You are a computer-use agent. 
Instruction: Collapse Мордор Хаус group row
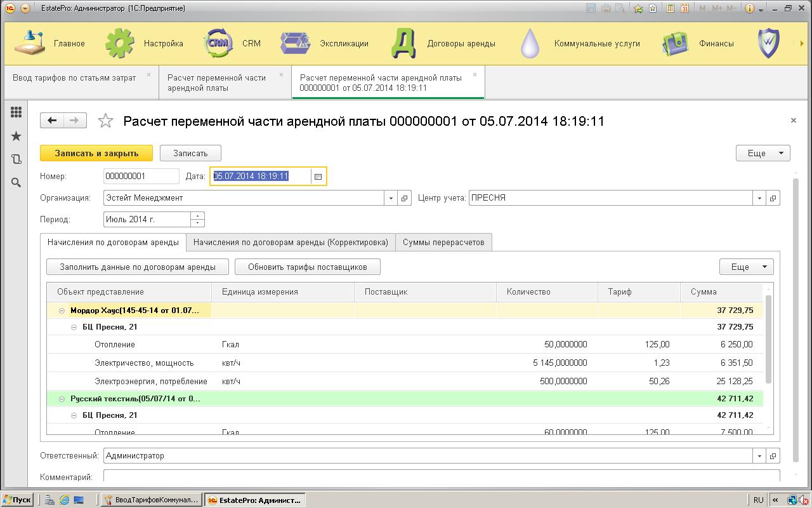[x=62, y=311]
